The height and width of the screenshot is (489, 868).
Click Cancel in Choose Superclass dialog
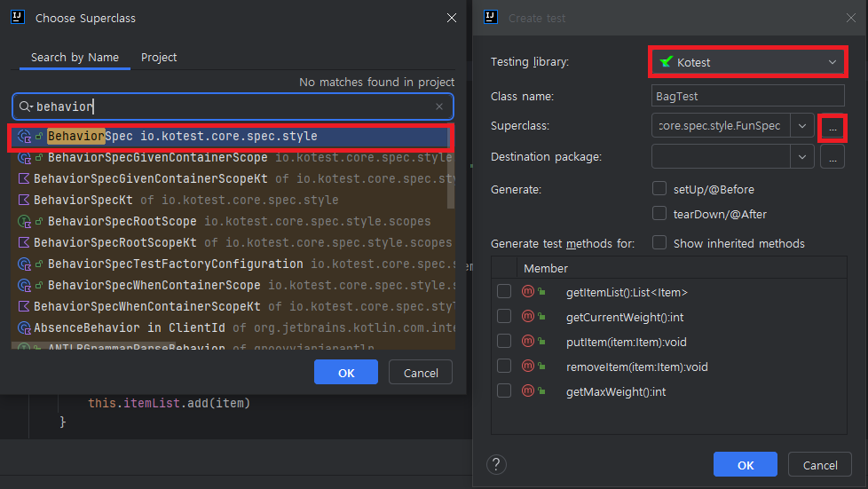pos(421,372)
